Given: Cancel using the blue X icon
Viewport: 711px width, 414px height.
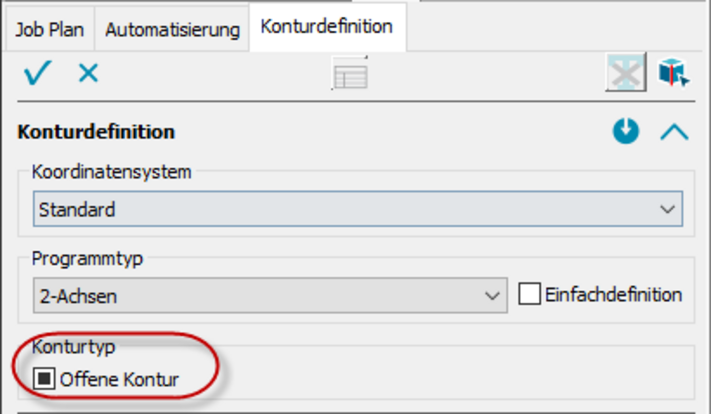Looking at the screenshot, I should click(x=89, y=73).
